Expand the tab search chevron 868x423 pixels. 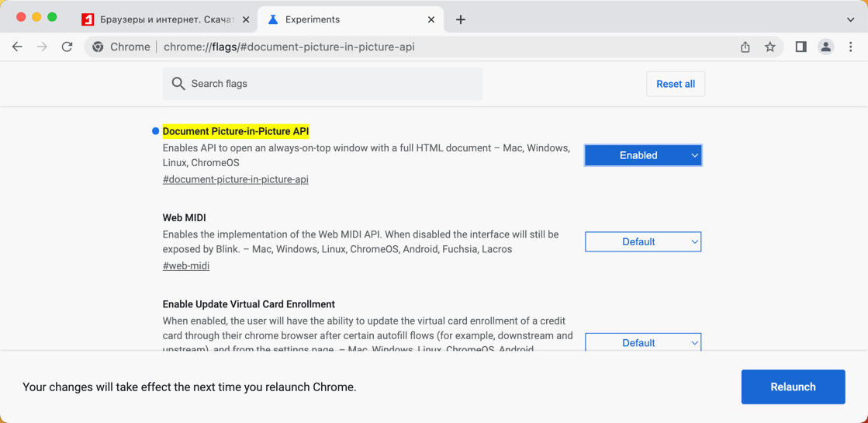click(850, 19)
